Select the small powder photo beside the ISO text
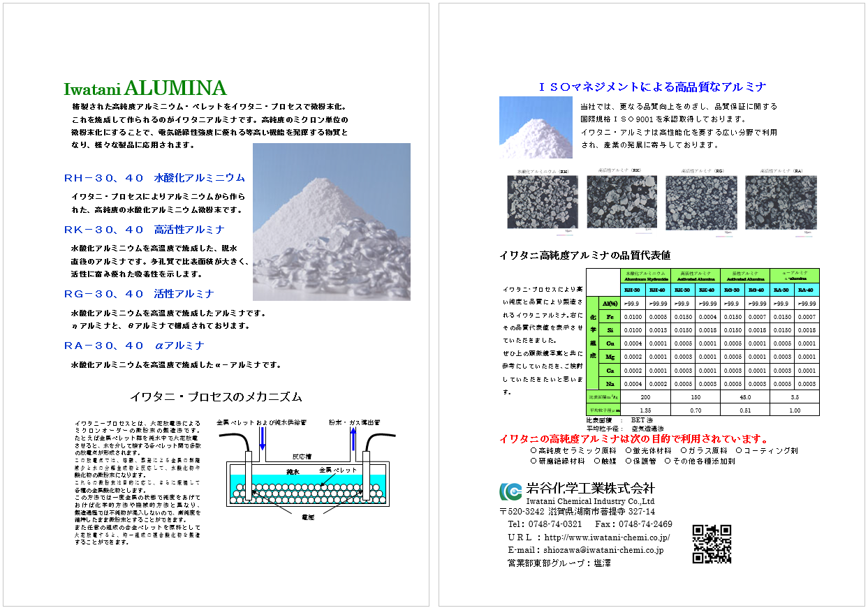Viewport: 868px width, 608px height. click(536, 127)
